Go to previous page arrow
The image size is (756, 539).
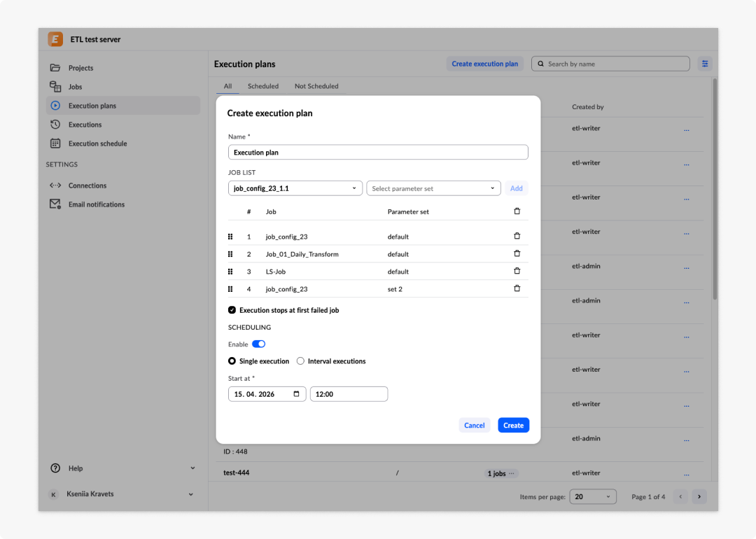coord(681,496)
